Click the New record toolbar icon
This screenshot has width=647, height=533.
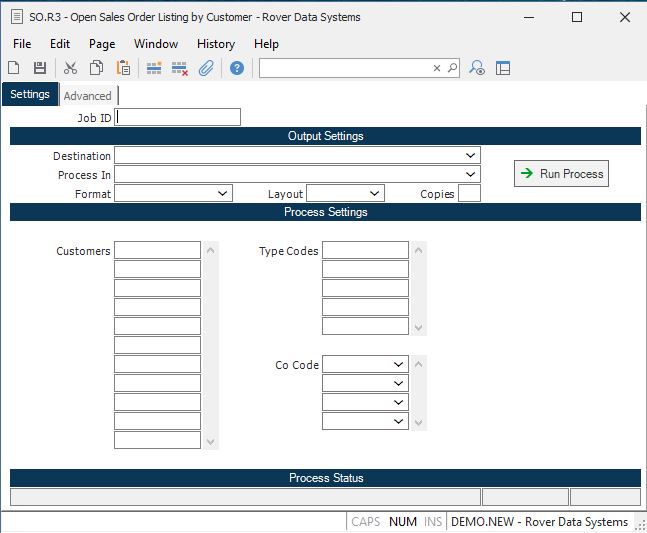[14, 68]
